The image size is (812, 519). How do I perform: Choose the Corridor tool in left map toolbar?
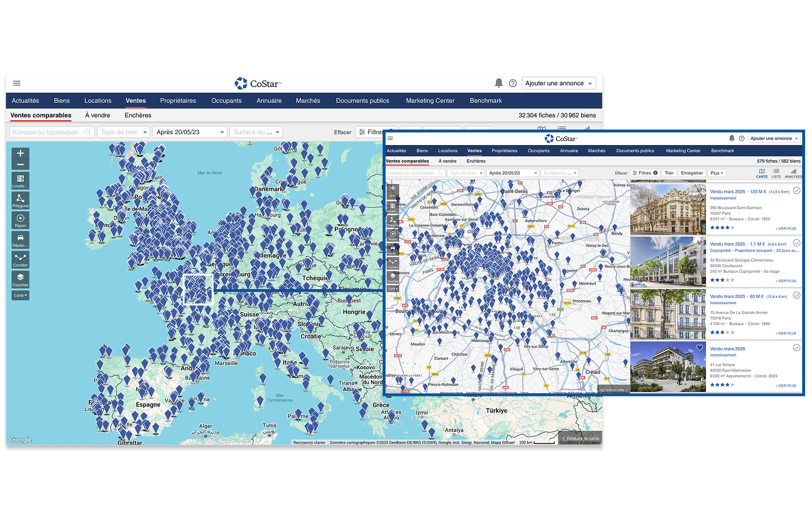pos(20,259)
